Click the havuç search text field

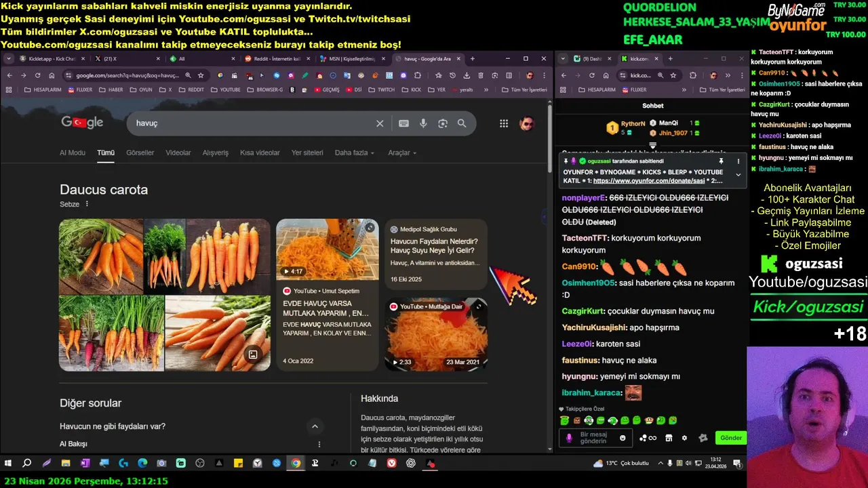(x=251, y=123)
